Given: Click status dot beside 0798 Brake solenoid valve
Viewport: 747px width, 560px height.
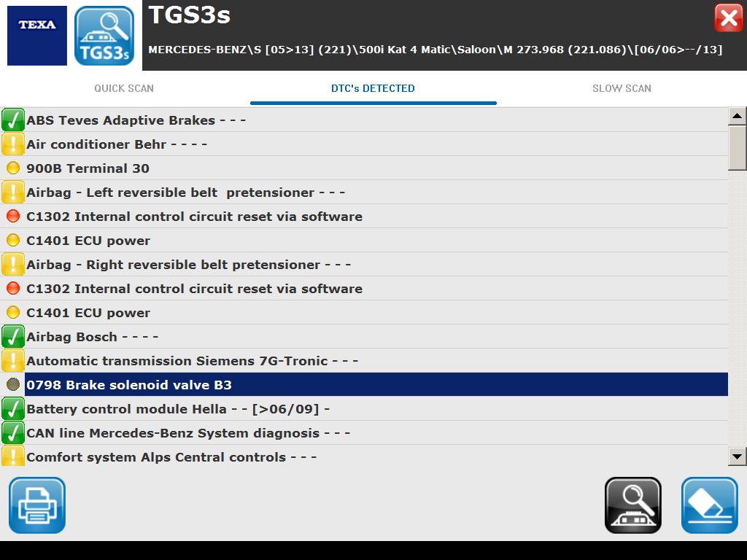Looking at the screenshot, I should (x=13, y=384).
